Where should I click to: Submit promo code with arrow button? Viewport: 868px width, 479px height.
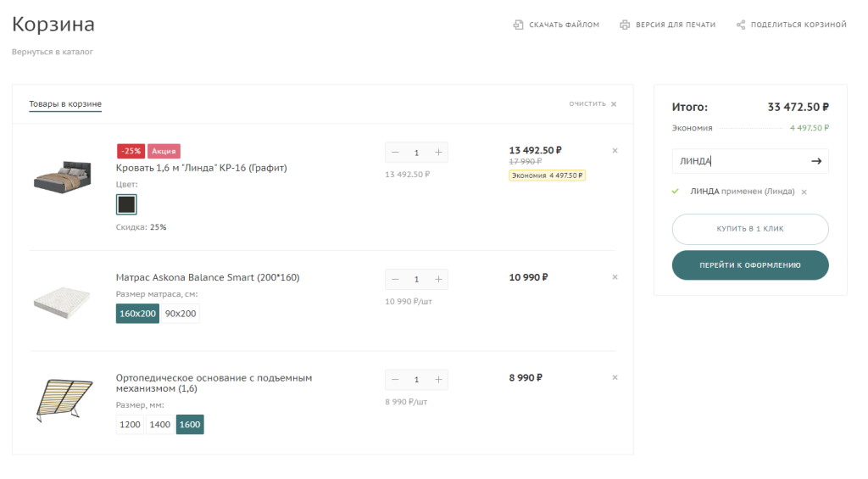pyautogui.click(x=815, y=161)
